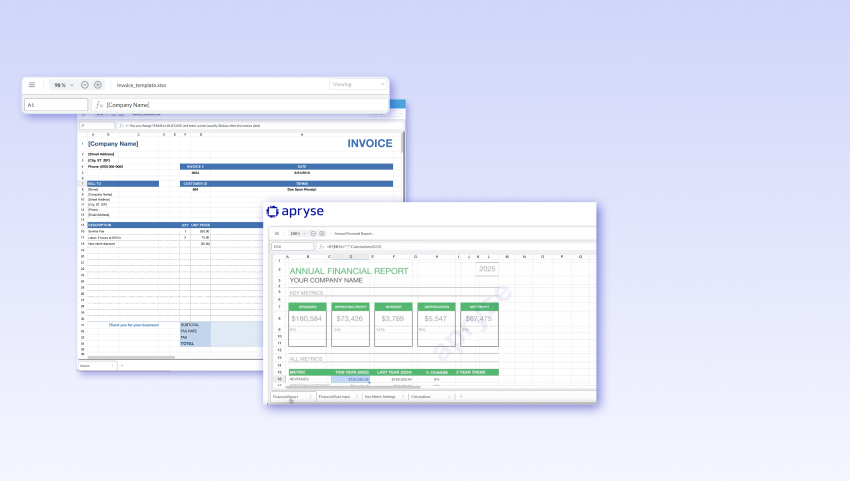Screen dimensions: 850x481
Task: Open hamburger menu in invoice_template toolbar
Action: coord(32,85)
